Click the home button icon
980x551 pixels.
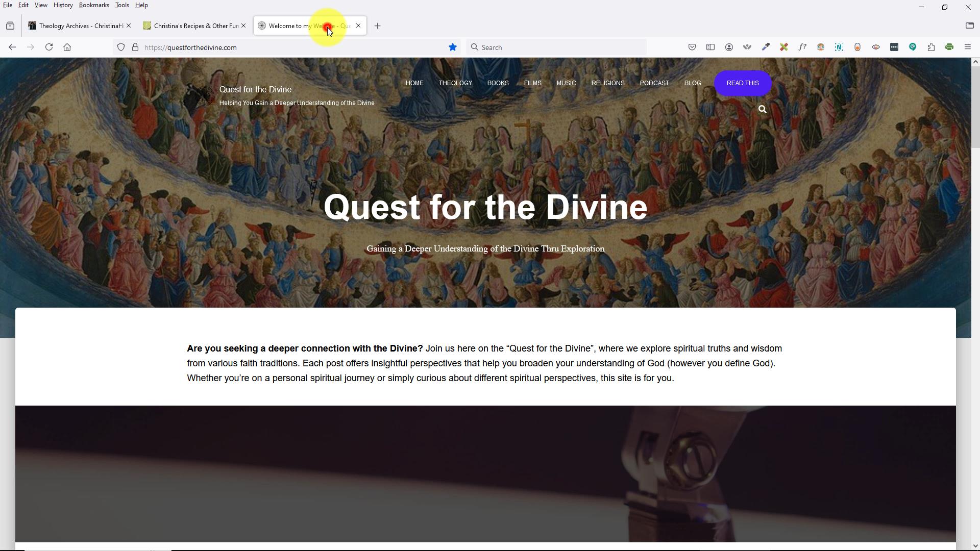click(67, 47)
